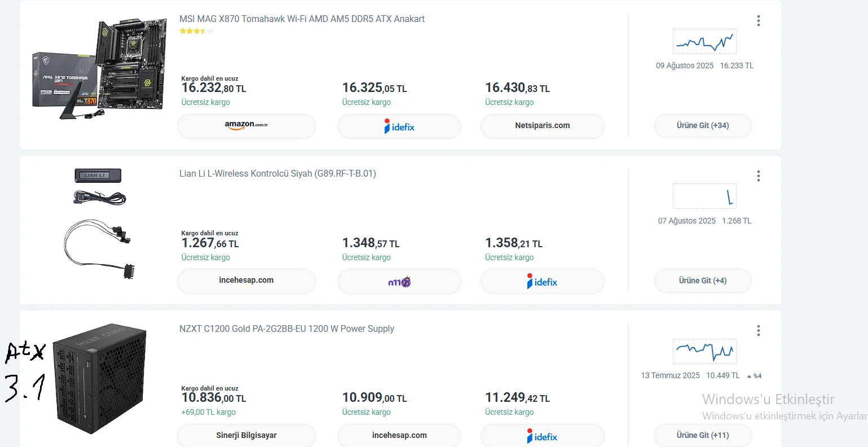The width and height of the screenshot is (868, 447).
Task: Click idefix logo under MSI motherboard
Action: coord(399,126)
